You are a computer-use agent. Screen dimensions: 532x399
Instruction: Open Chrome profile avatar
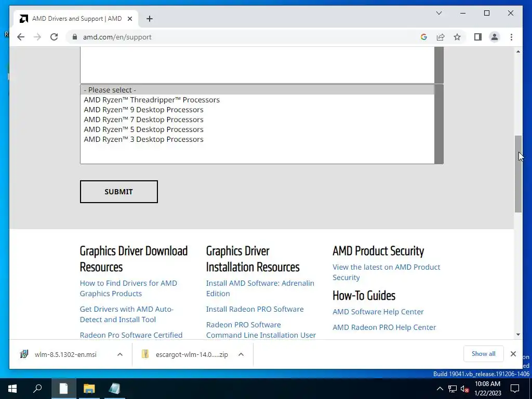pos(495,37)
